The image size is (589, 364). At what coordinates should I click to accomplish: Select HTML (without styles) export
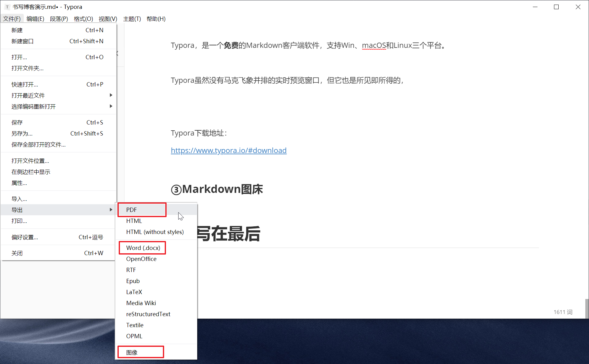[x=155, y=232]
